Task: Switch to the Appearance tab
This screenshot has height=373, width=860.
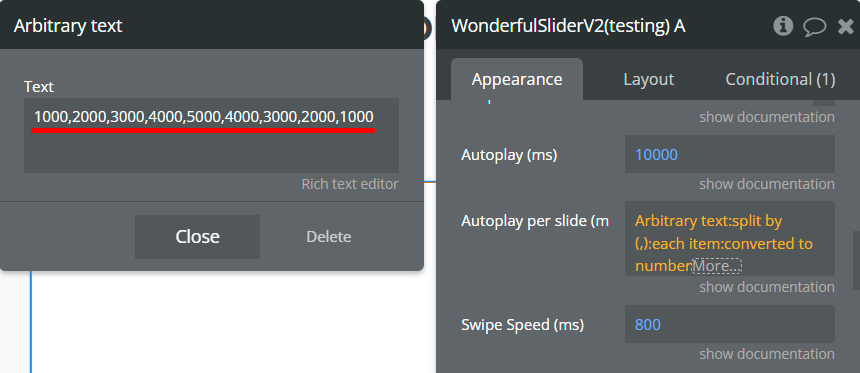Action: click(x=517, y=80)
